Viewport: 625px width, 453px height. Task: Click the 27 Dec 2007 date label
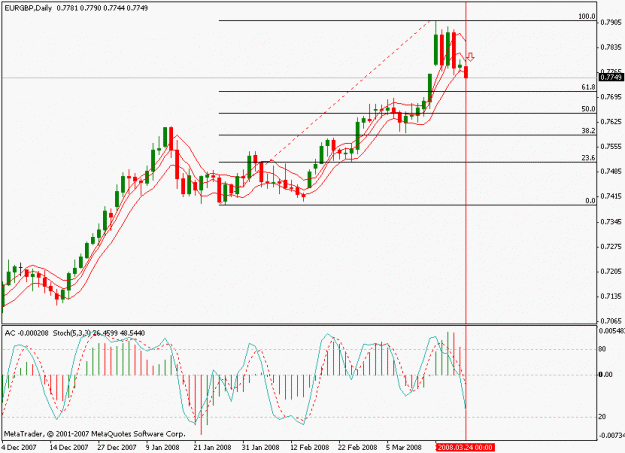point(117,447)
